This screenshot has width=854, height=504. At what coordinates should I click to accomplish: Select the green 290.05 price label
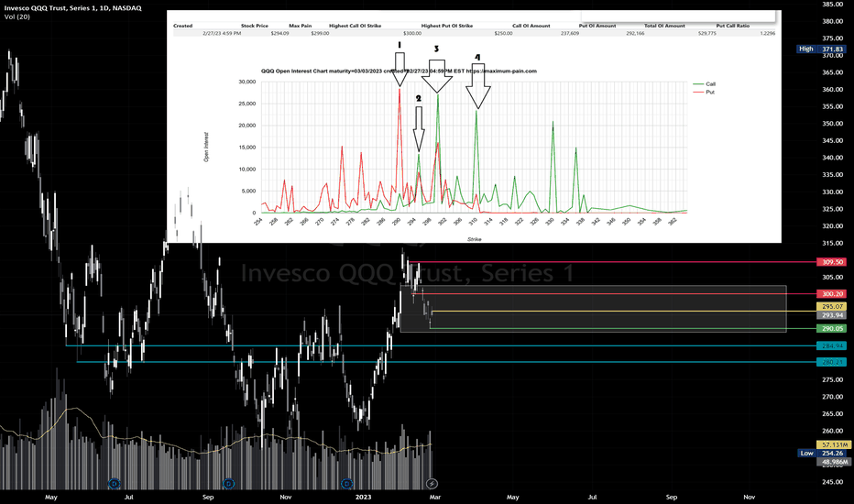[x=832, y=329]
